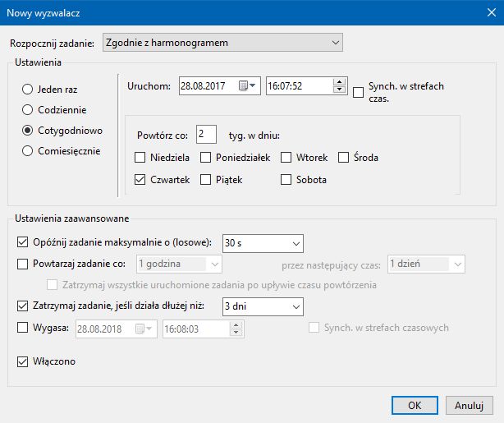
Task: Enable the Poniedziałek checkbox
Action: [206, 157]
